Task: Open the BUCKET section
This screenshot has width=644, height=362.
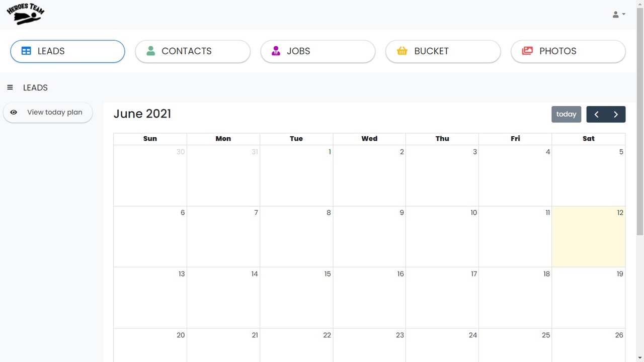Action: coord(443,51)
